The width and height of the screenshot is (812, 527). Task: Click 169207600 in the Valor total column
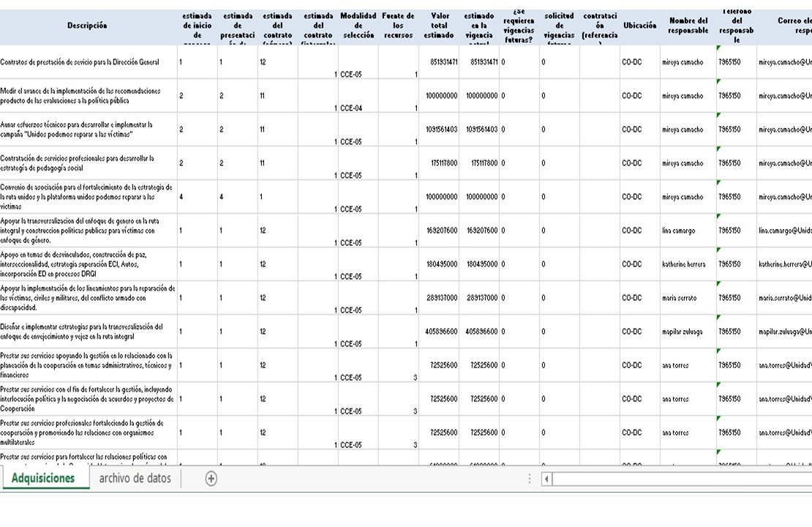pos(439,231)
